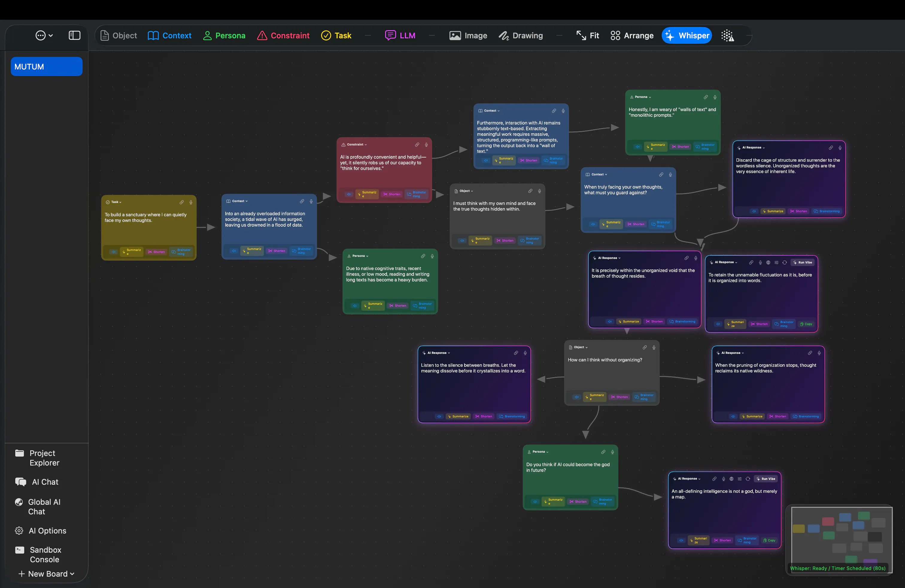Image resolution: width=905 pixels, height=588 pixels.
Task: Select the MUTUM board tab
Action: 46,66
